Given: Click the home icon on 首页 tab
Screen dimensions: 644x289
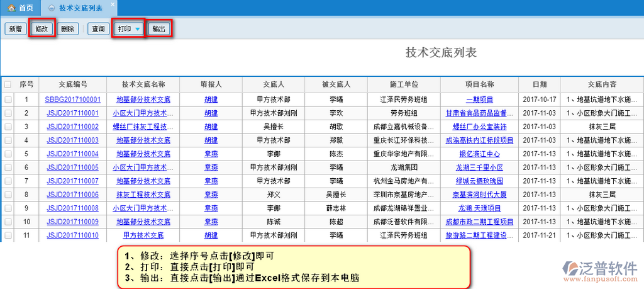Looking at the screenshot, I should point(11,8).
